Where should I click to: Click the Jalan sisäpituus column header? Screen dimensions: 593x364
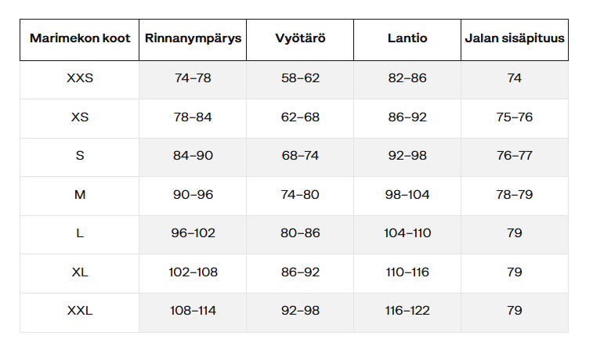pos(514,38)
